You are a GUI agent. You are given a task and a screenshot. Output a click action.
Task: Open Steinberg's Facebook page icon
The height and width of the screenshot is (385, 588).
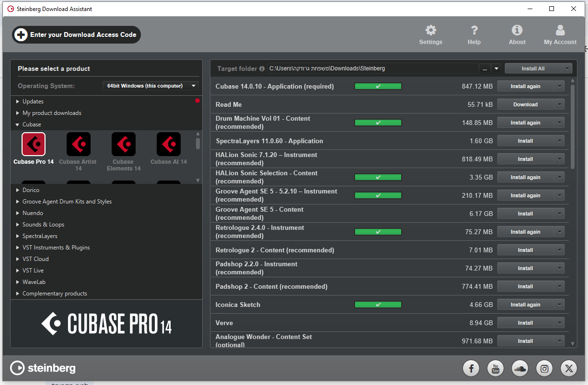click(471, 368)
